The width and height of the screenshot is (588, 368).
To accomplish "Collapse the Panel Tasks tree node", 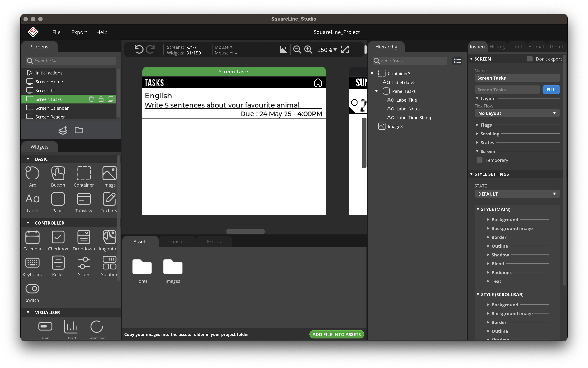I will [376, 91].
